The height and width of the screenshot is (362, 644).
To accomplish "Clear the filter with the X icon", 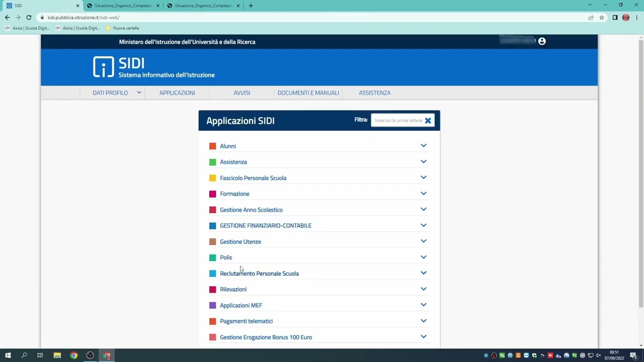I will (x=428, y=121).
